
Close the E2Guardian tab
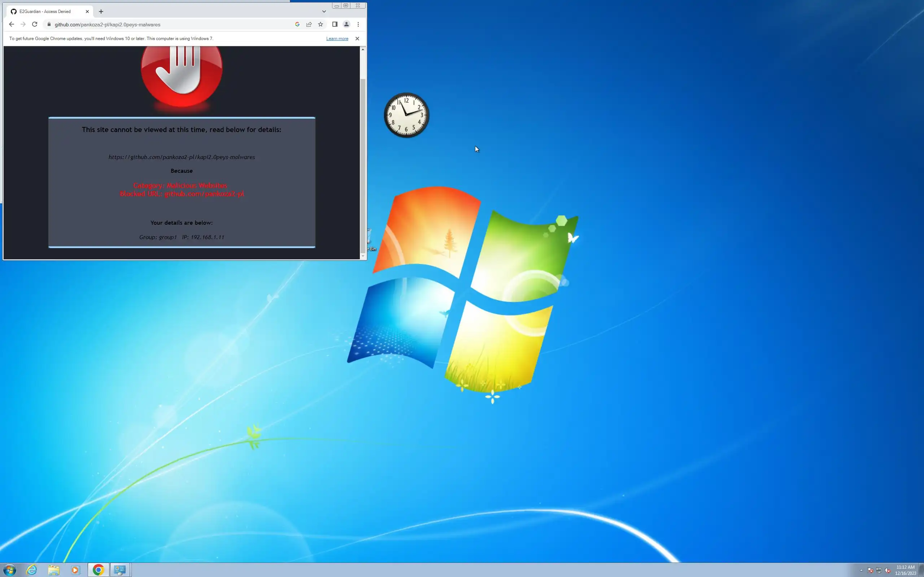pos(87,12)
